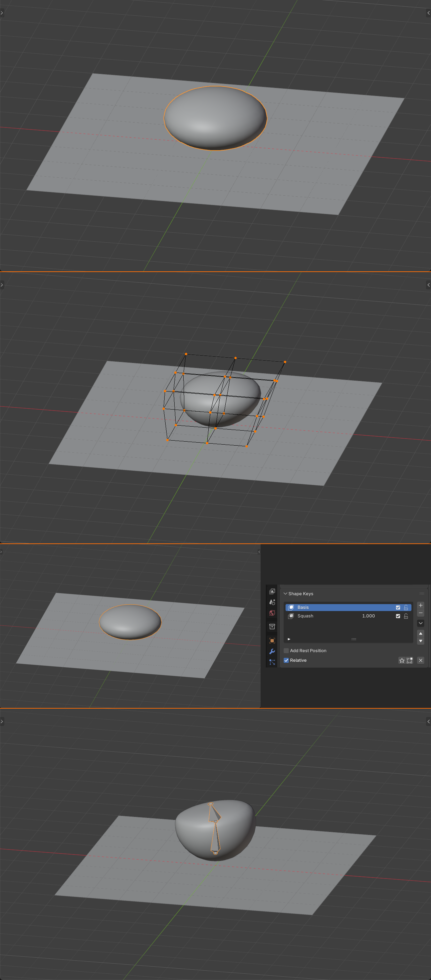Show the sidebar in the lattice viewport

pyautogui.click(x=429, y=285)
